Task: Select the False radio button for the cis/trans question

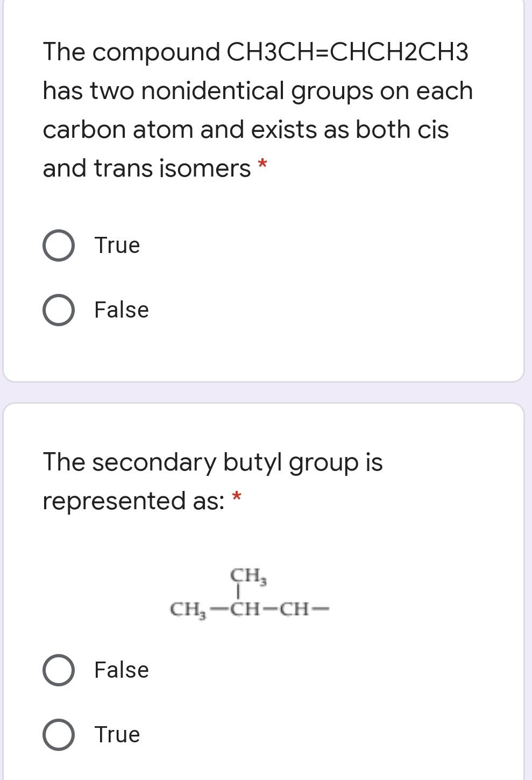Action: pyautogui.click(x=58, y=310)
